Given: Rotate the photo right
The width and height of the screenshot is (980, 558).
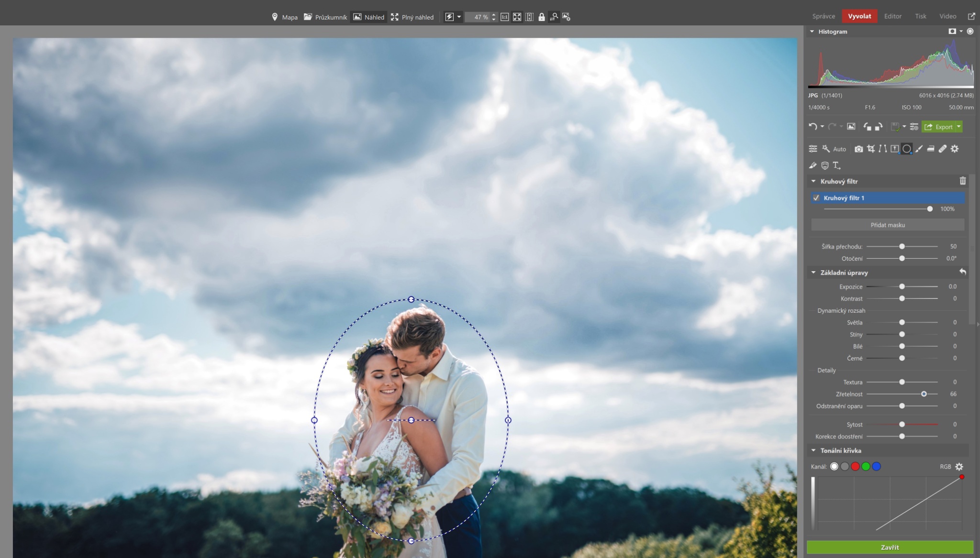Looking at the screenshot, I should coord(879,127).
